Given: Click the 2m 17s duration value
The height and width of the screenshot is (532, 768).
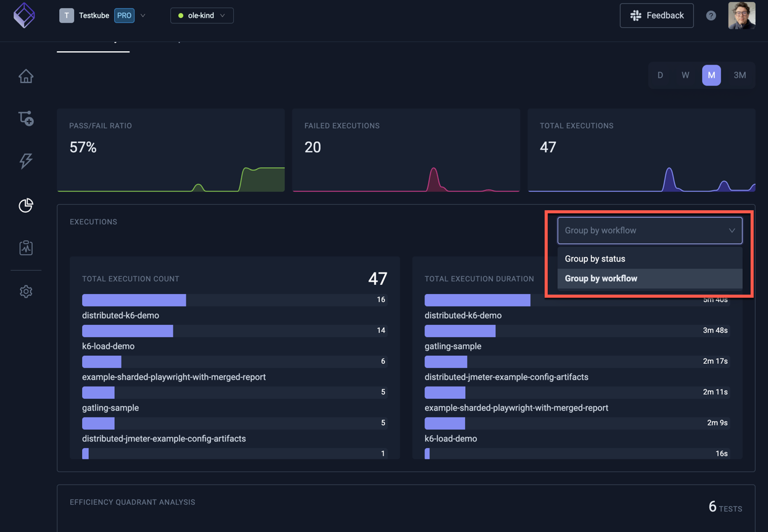Looking at the screenshot, I should (715, 361).
